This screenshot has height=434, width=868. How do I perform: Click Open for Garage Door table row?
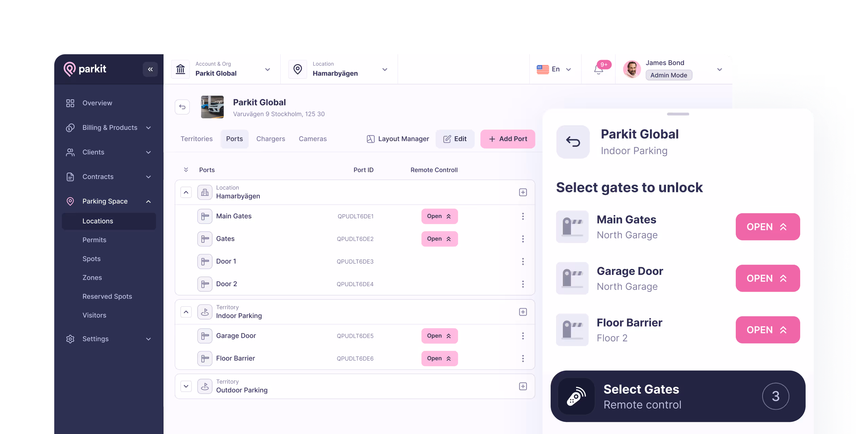439,336
